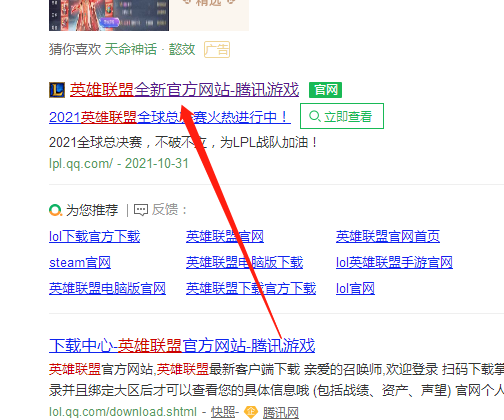Click the 反馈 feedback speech bubble icon
The height and width of the screenshot is (420, 504).
(x=141, y=210)
